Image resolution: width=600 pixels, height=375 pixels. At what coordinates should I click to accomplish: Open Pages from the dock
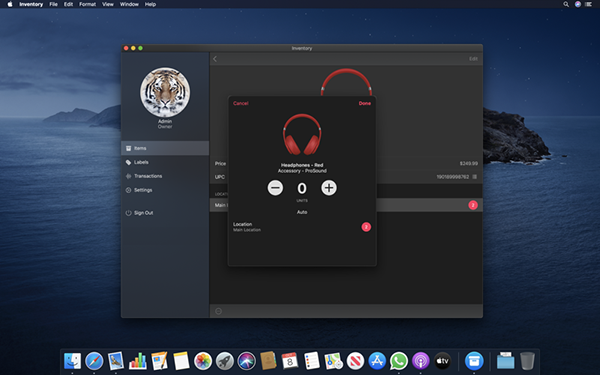pos(160,360)
